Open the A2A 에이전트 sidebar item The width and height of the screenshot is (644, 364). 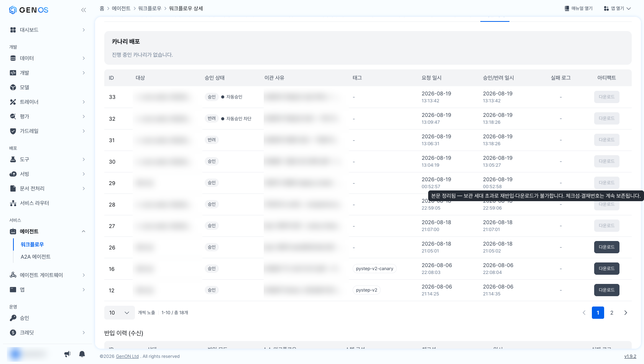tap(36, 257)
